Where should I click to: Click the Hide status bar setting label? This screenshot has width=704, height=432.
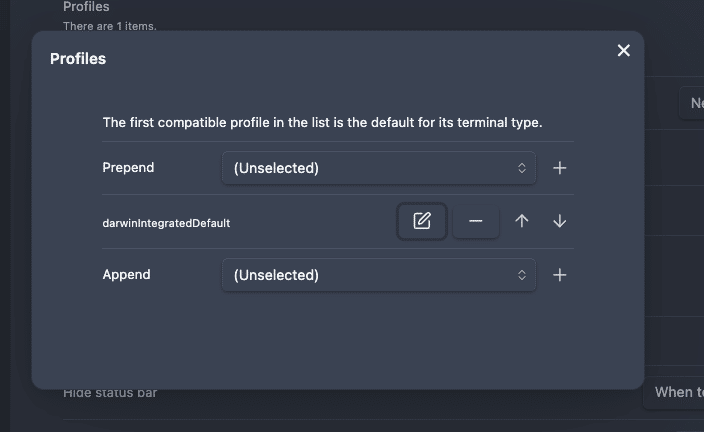[110, 393]
